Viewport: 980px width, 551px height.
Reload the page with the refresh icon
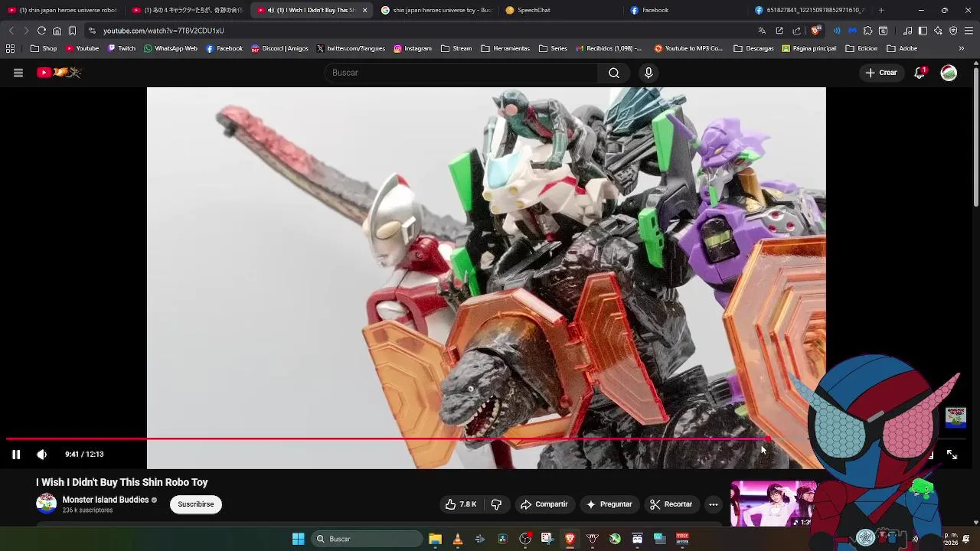pyautogui.click(x=41, y=31)
